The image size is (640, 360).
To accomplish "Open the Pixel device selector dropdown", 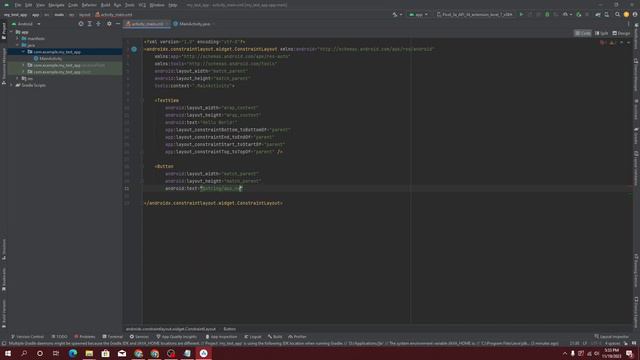I will click(475, 15).
